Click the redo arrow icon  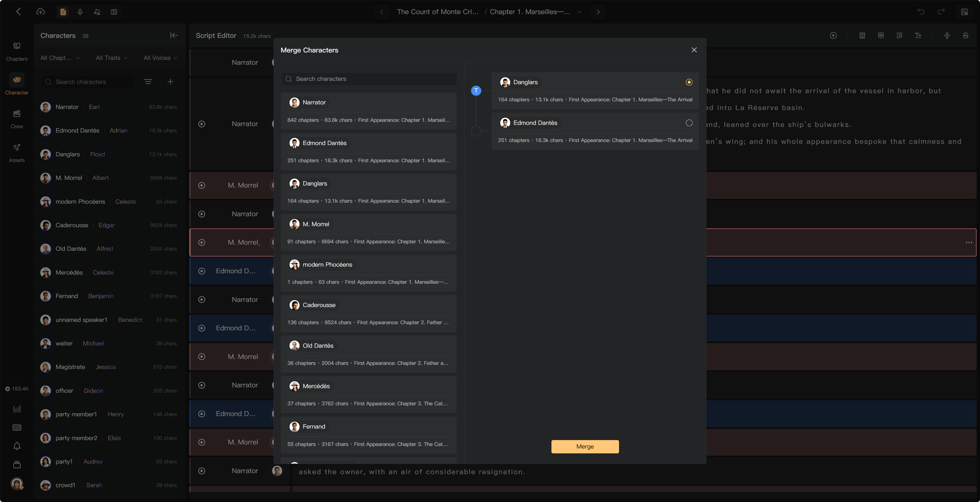point(941,12)
